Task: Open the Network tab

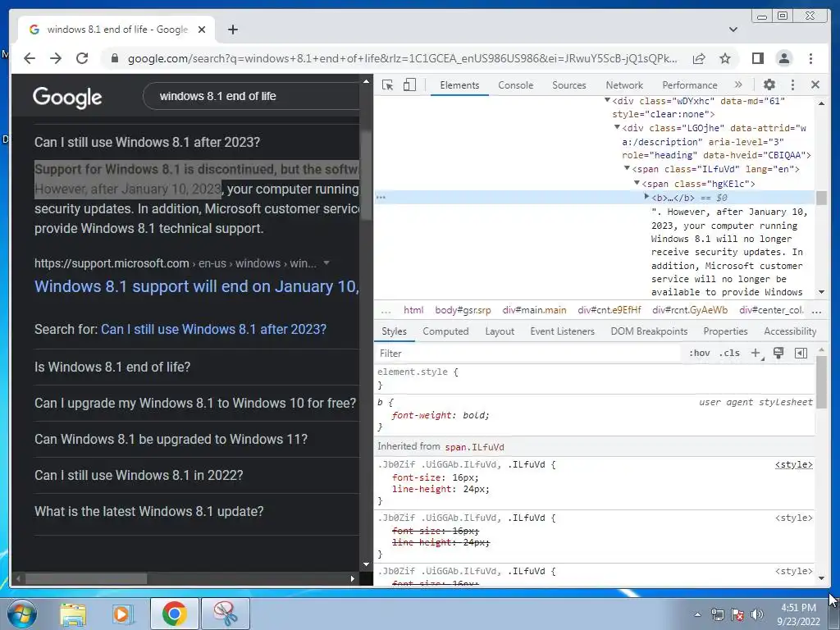Action: pos(624,85)
